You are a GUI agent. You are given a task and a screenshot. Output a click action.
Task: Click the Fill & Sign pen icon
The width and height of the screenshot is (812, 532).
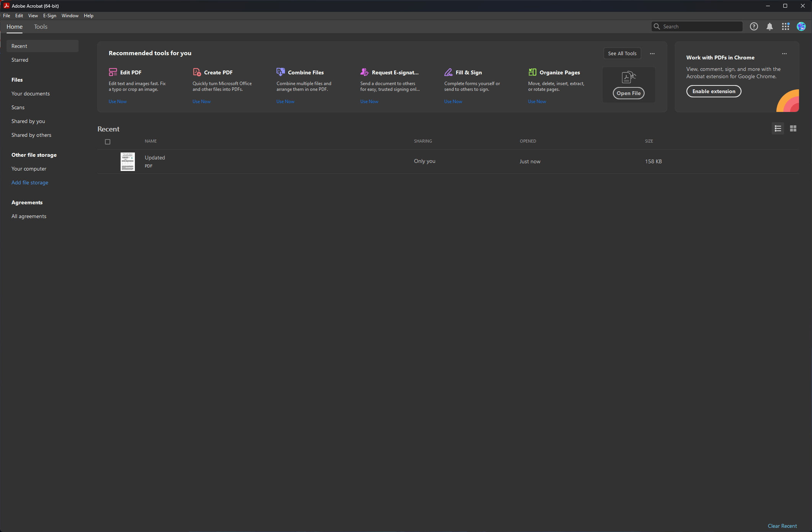point(449,72)
